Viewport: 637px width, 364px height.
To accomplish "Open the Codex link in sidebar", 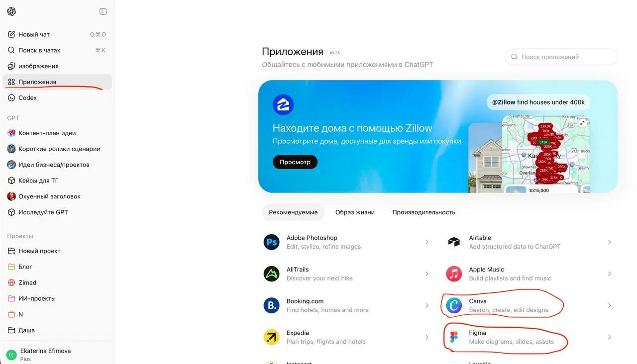I will point(57,98).
